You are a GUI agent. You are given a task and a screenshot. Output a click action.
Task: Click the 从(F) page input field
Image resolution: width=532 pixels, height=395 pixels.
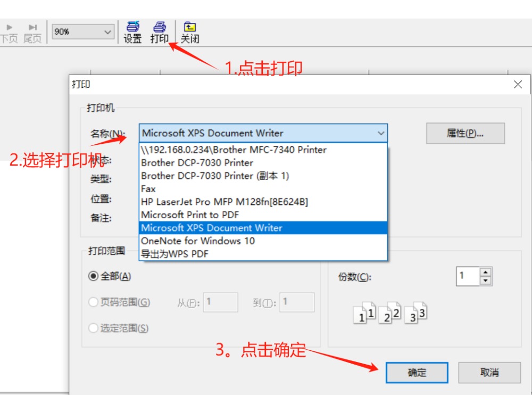coord(221,302)
